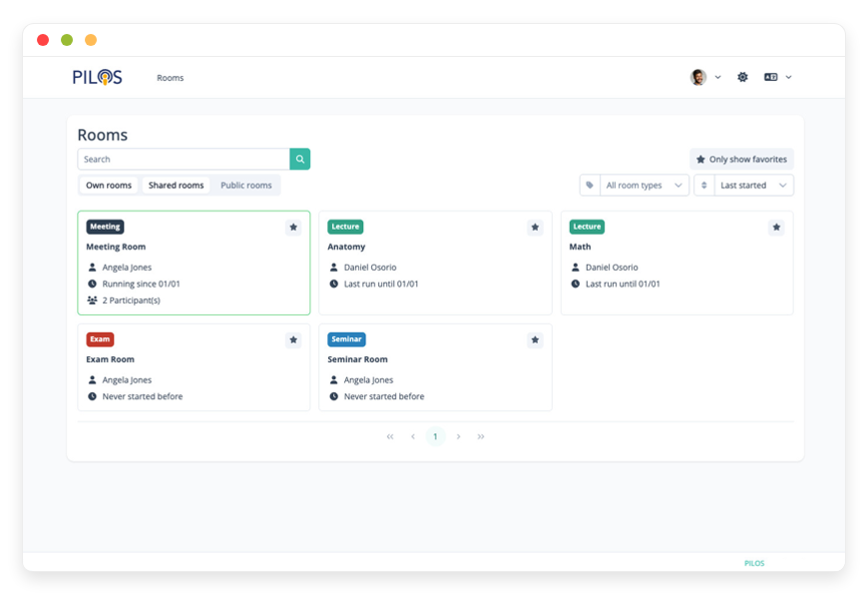
Task: Click the red Exam type badge
Action: pos(100,339)
